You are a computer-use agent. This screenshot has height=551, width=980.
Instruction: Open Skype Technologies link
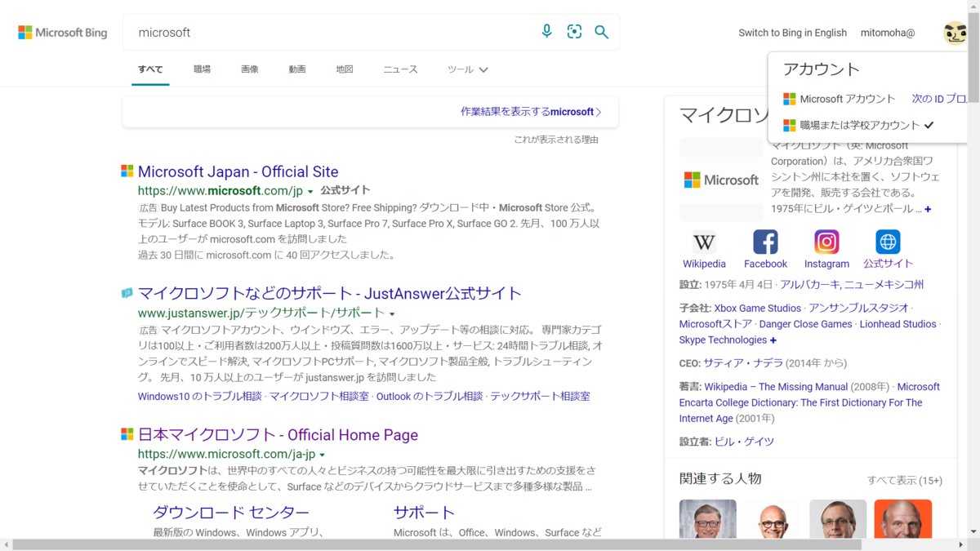(723, 340)
